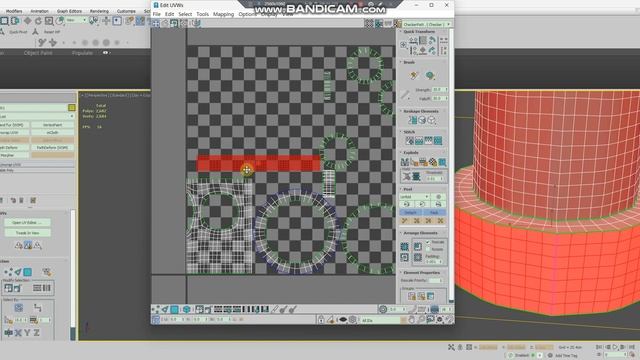Click the pan hand icon in Edit UVWs
Screen dimensions: 640x360
click(411, 320)
